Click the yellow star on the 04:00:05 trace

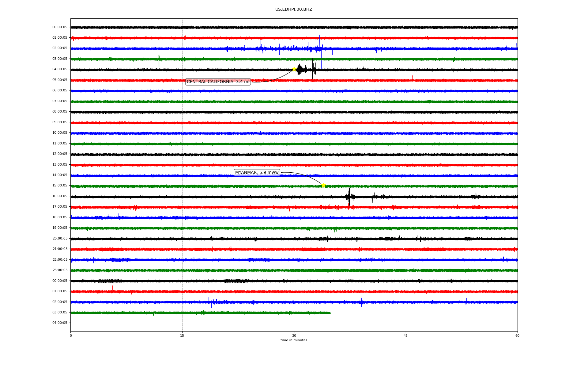pos(294,69)
